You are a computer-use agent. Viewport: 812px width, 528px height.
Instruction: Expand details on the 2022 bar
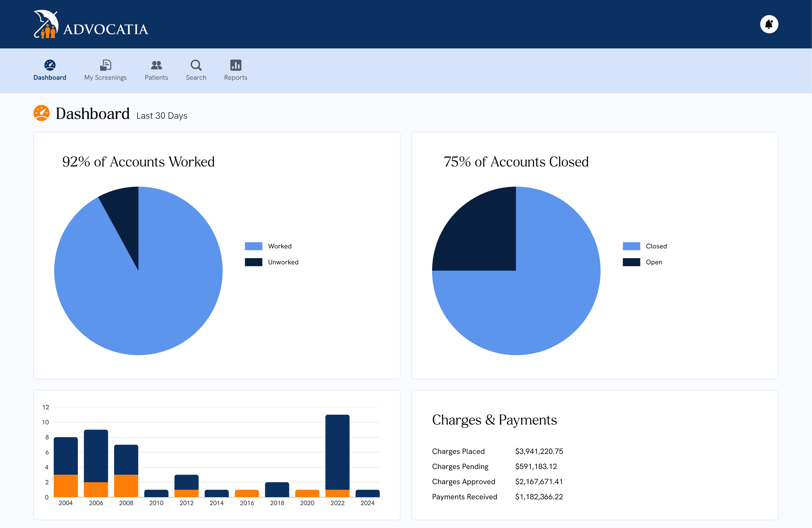click(337, 454)
